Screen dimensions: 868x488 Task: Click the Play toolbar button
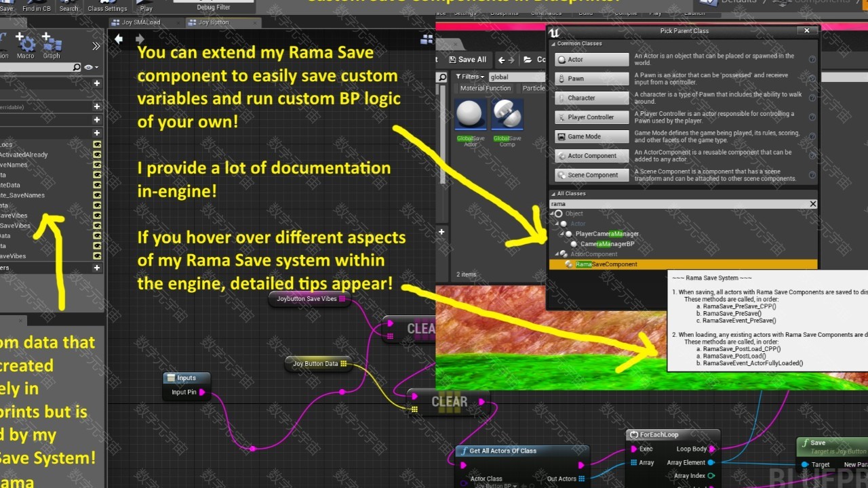point(146,6)
